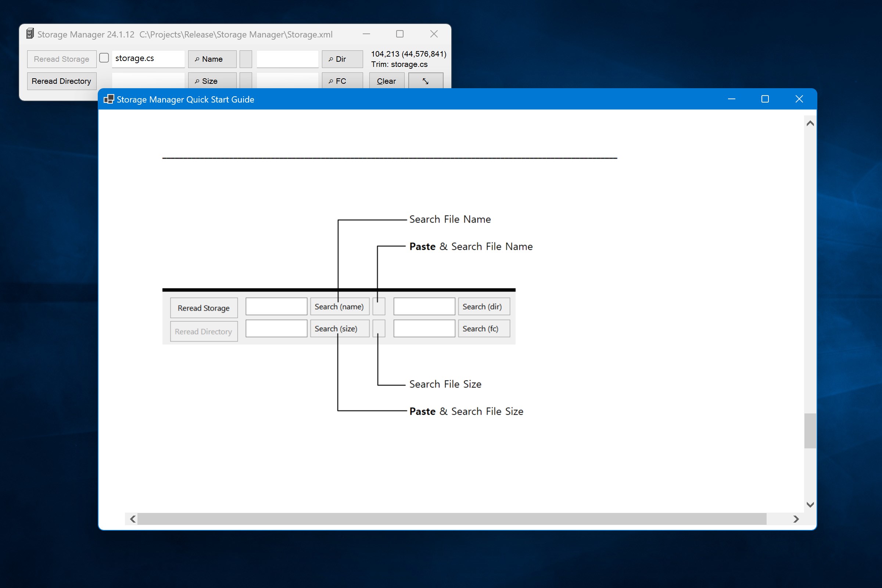Click the Size search button
This screenshot has width=882, height=588.
212,80
